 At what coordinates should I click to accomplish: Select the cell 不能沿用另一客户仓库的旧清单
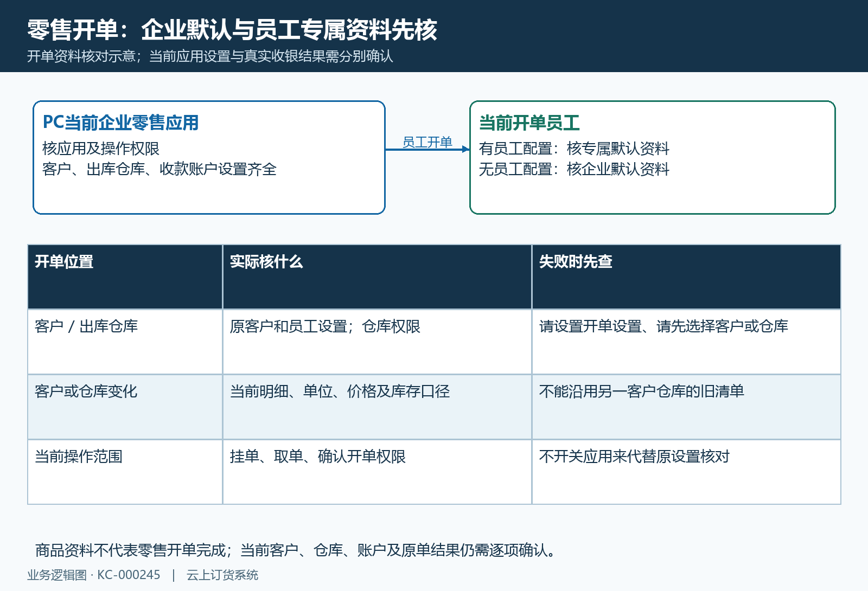[686, 407]
